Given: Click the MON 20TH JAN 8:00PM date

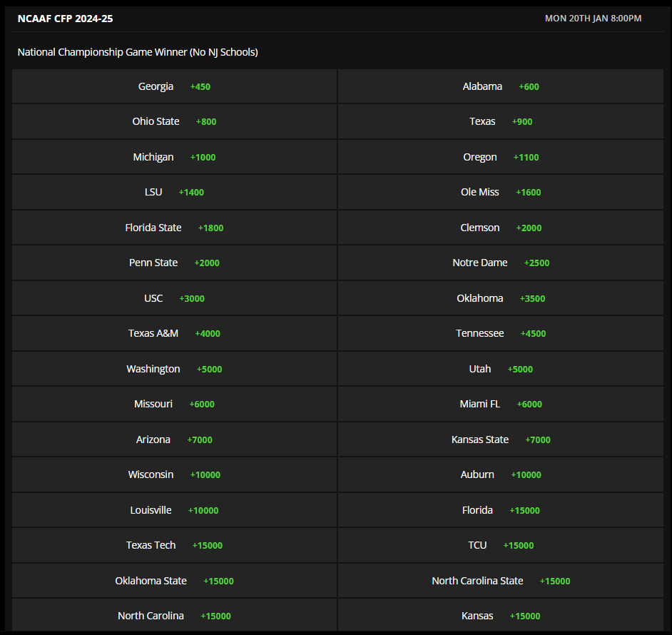Looking at the screenshot, I should [x=593, y=19].
